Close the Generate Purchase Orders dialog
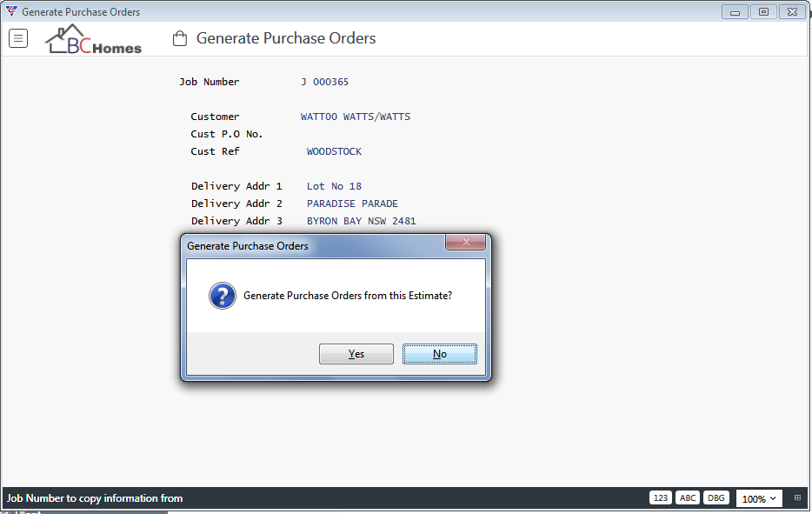 466,242
